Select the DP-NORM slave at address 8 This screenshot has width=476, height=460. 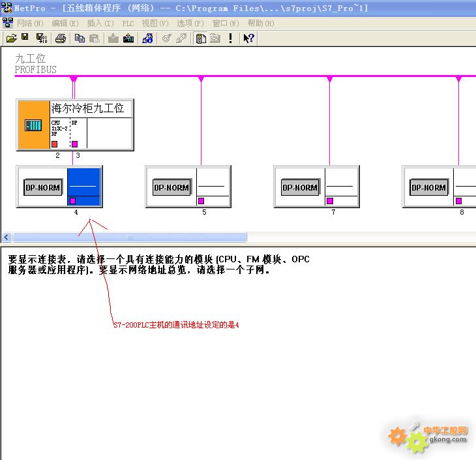click(x=428, y=187)
